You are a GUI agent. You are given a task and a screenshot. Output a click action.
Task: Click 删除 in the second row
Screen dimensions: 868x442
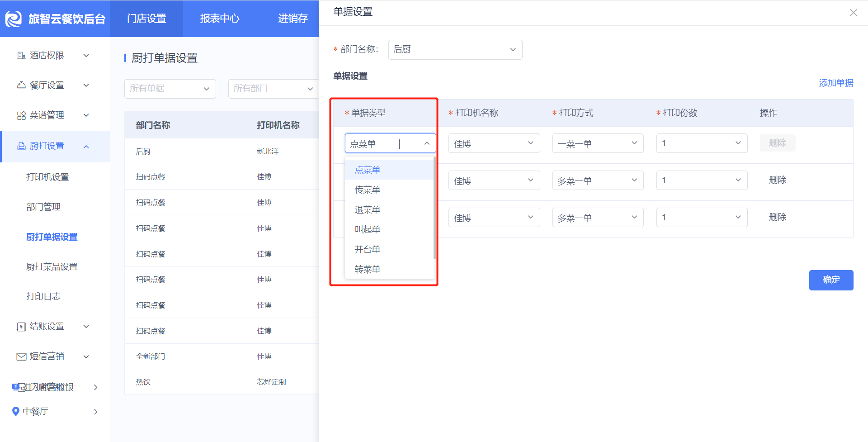tap(778, 180)
